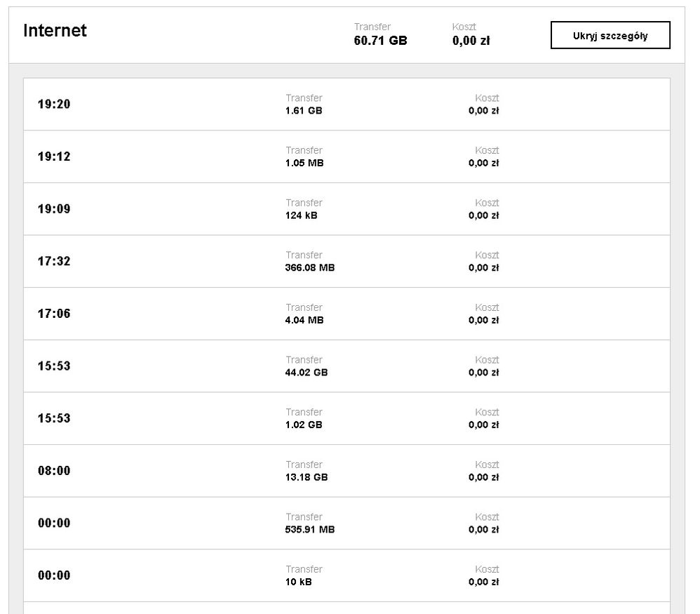
Task: Select the 1.05 MB transfer value
Action: tap(304, 163)
